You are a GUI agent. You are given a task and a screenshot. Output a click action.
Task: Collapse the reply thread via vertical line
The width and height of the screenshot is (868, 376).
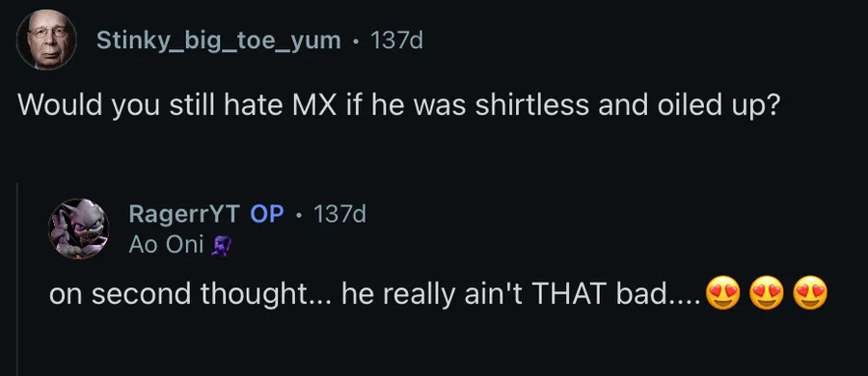pos(17,280)
